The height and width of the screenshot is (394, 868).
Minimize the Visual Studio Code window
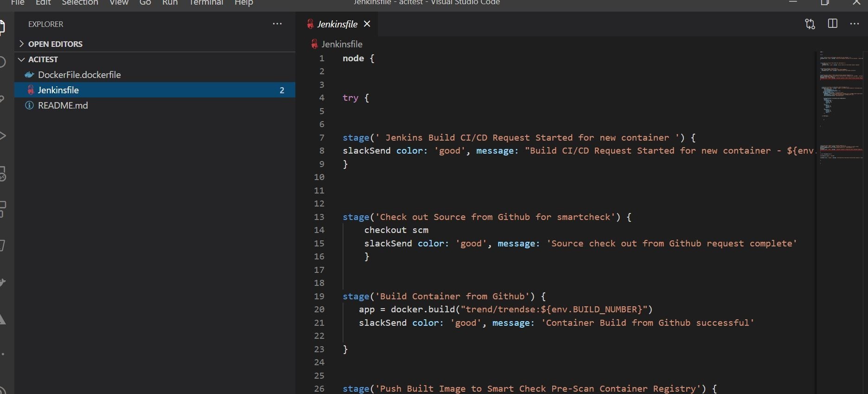tap(793, 2)
